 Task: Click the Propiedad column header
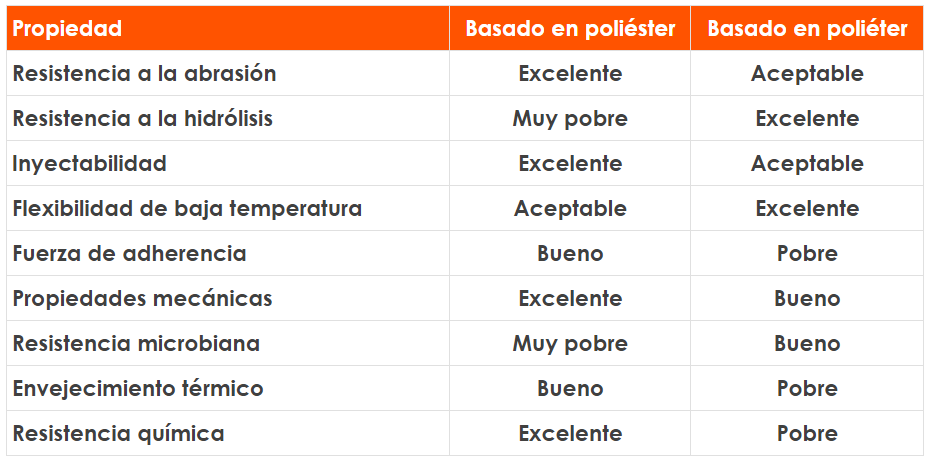[x=67, y=29]
